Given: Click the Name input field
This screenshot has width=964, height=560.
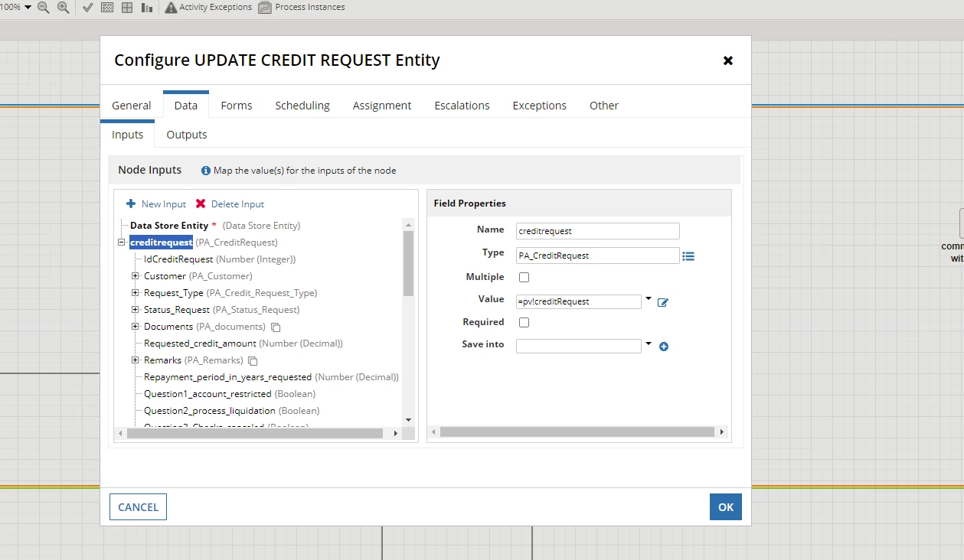Looking at the screenshot, I should point(598,231).
